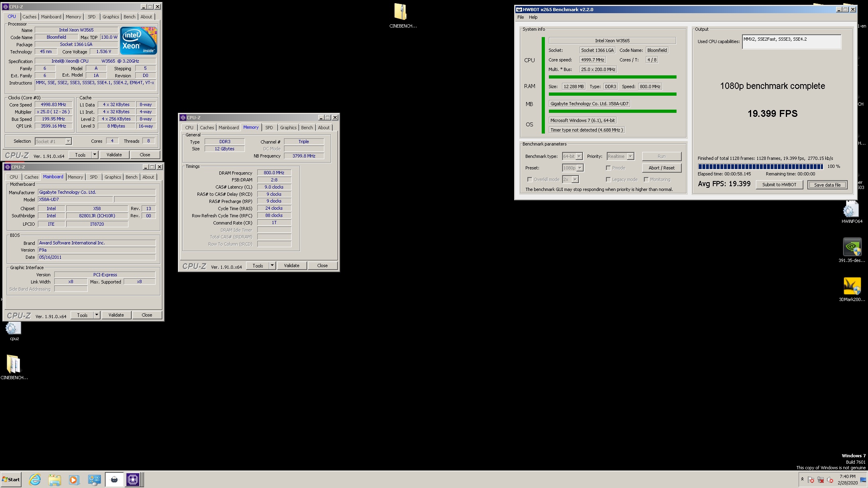Show hidden system tray icons
This screenshot has width=868, height=488.
(x=802, y=479)
